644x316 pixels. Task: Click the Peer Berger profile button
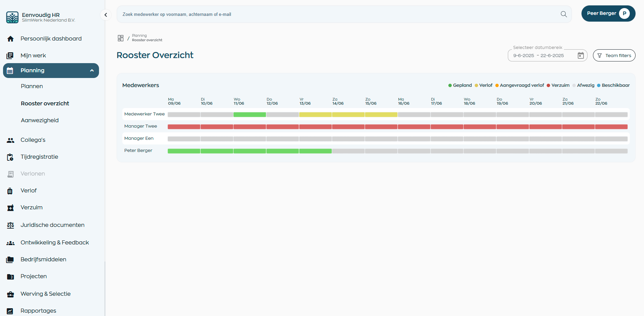click(x=608, y=14)
